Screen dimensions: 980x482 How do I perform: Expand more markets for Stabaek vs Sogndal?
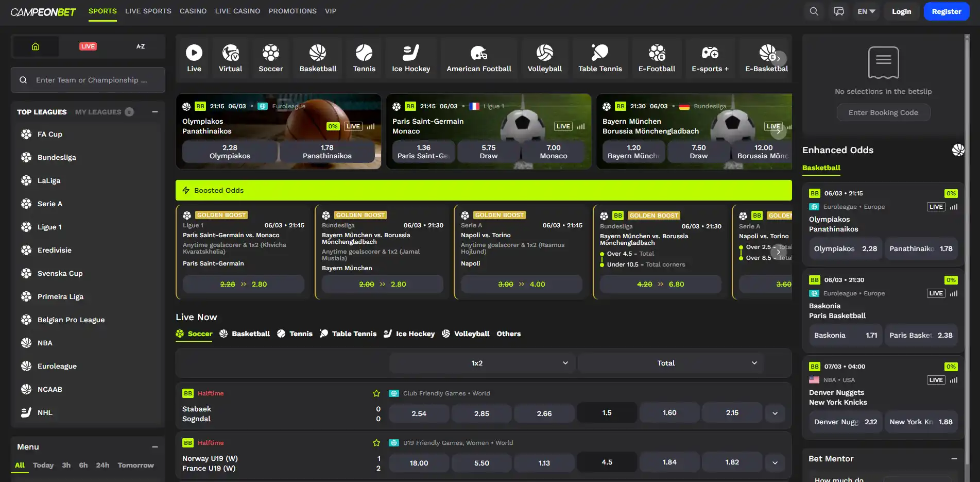click(775, 413)
